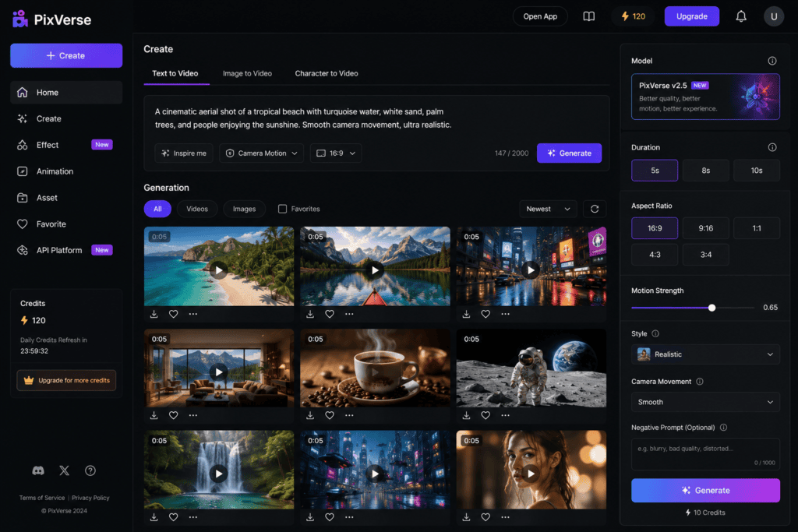The height and width of the screenshot is (532, 798).
Task: Show All generations filter
Action: [157, 209]
